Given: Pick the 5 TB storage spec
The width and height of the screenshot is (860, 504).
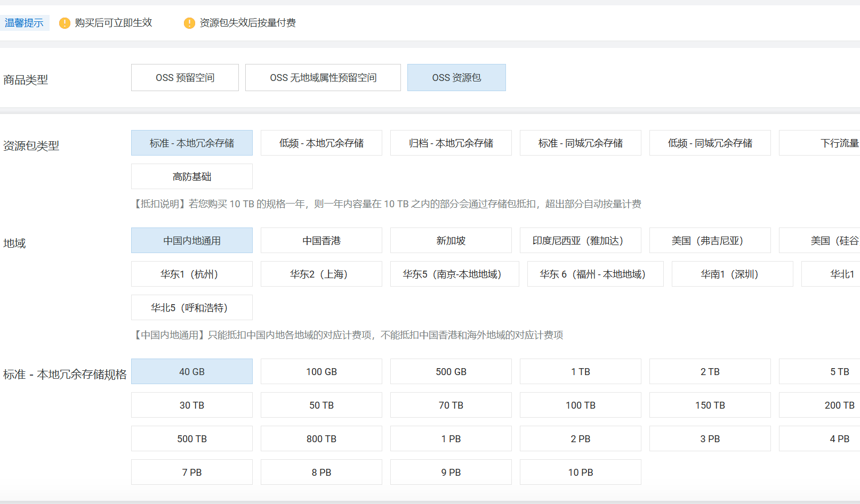Looking at the screenshot, I should point(819,371).
